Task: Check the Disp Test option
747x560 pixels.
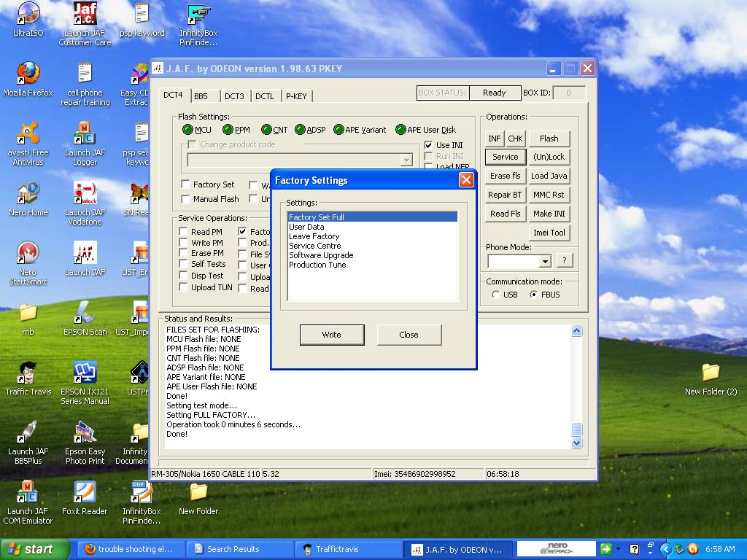Action: tap(183, 275)
